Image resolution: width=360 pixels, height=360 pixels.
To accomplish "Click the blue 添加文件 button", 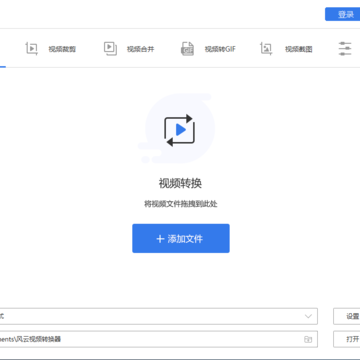I will [x=181, y=238].
